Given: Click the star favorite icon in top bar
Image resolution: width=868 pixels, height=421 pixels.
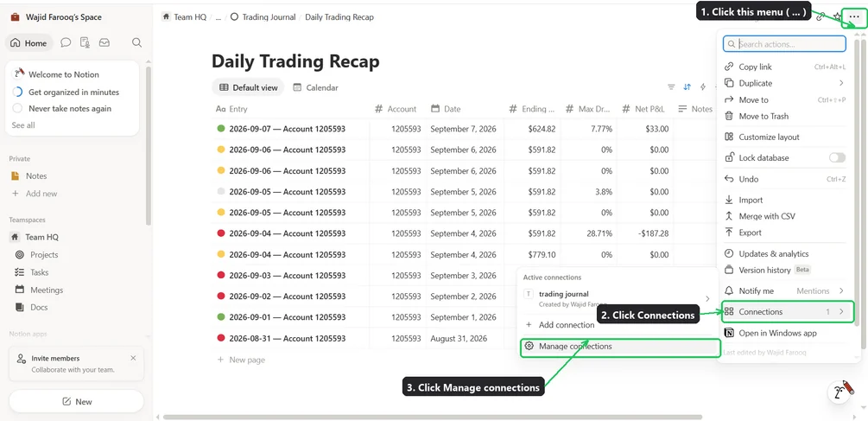Looking at the screenshot, I should (837, 17).
